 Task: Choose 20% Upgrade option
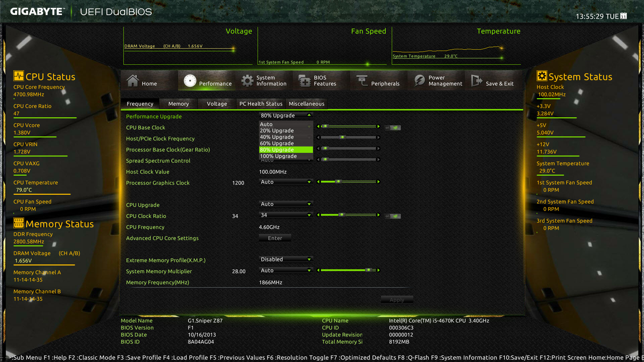click(x=286, y=131)
